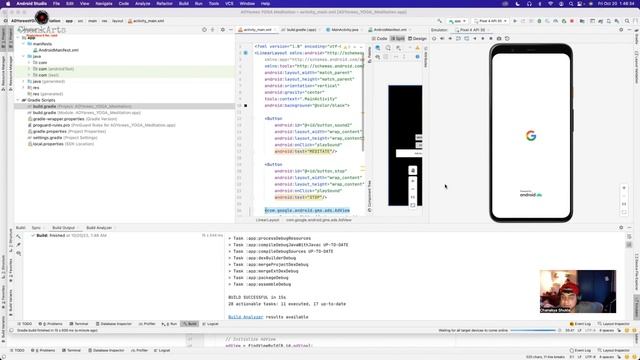Open Build Output tab
Screen dimensions: 640x360
tap(63, 228)
